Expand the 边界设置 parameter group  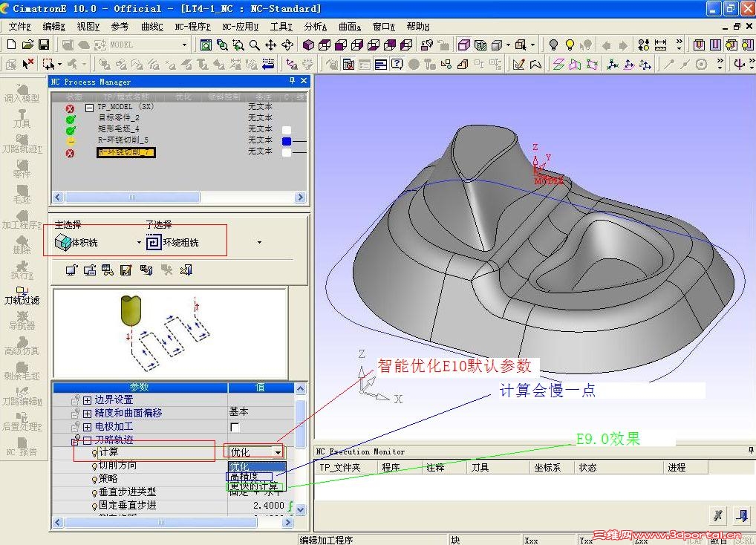coord(87,400)
